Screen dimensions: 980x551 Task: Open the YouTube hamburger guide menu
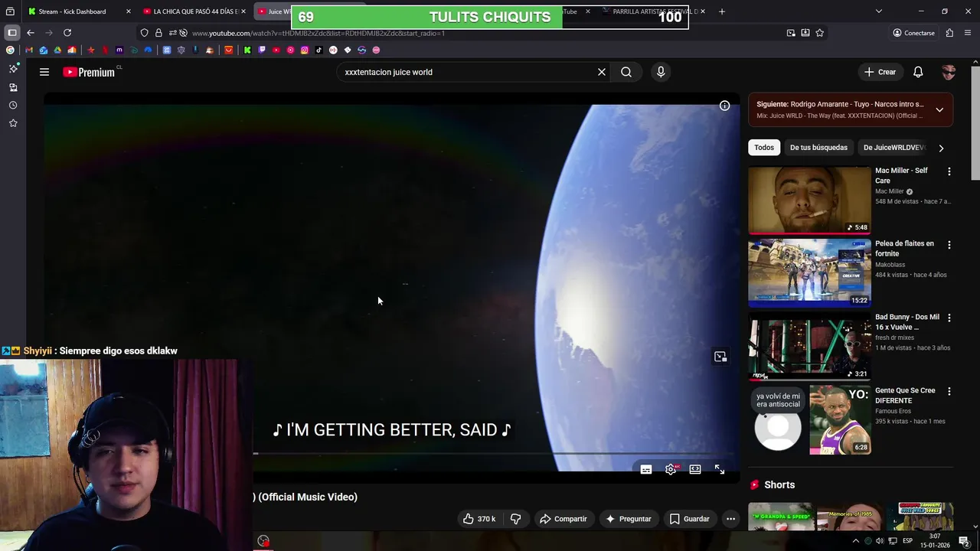point(44,72)
